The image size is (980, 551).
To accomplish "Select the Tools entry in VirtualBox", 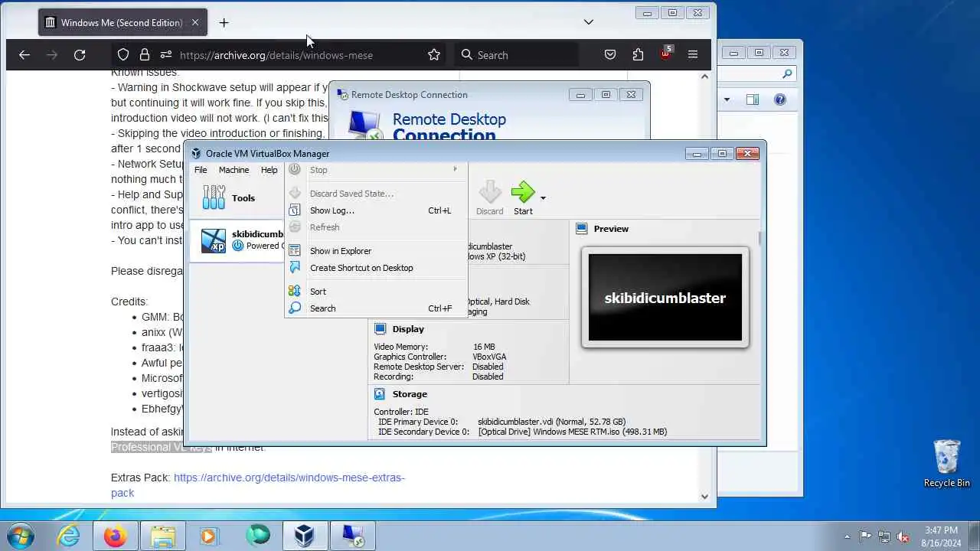I will [236, 198].
